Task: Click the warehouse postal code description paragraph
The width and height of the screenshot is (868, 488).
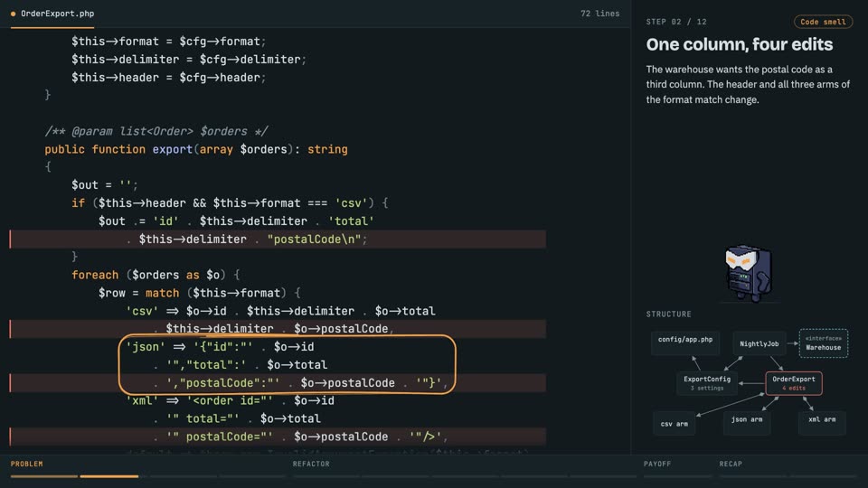Action: 748,85
